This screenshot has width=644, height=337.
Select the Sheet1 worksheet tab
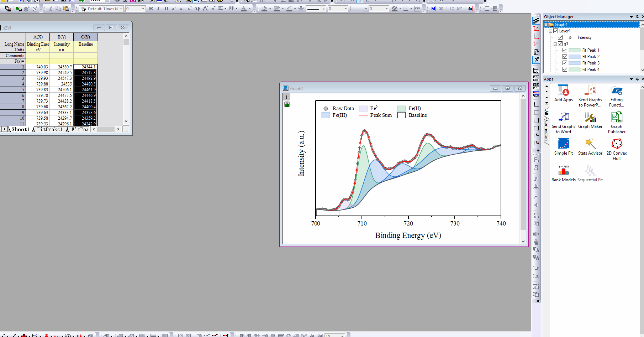pos(20,129)
